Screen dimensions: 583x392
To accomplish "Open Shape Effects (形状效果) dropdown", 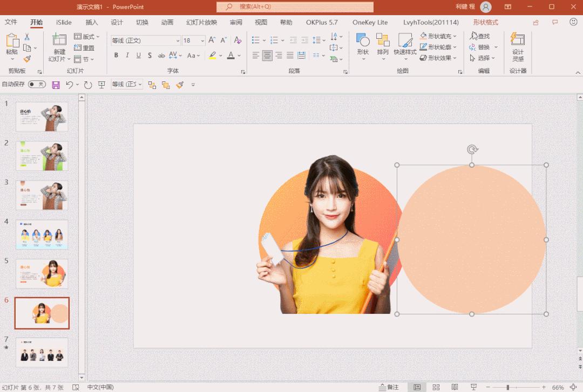I will click(438, 57).
